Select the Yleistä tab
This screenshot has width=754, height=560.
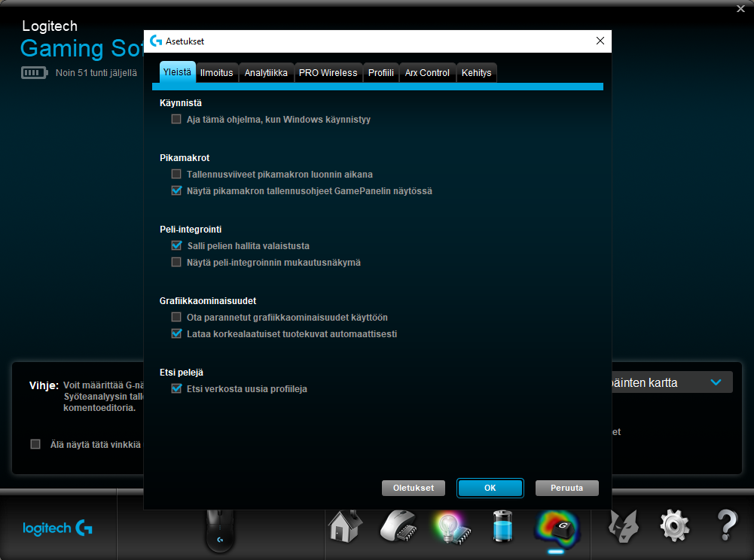pyautogui.click(x=177, y=72)
